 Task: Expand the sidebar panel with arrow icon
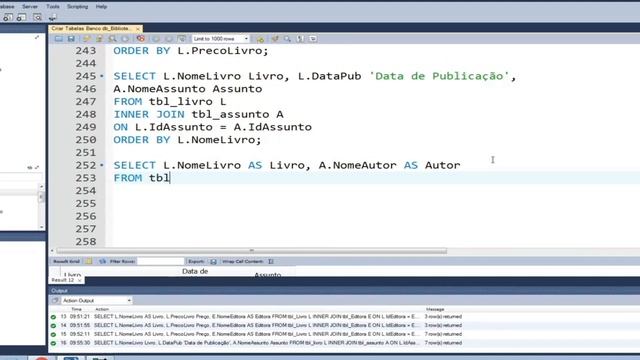coord(37,38)
